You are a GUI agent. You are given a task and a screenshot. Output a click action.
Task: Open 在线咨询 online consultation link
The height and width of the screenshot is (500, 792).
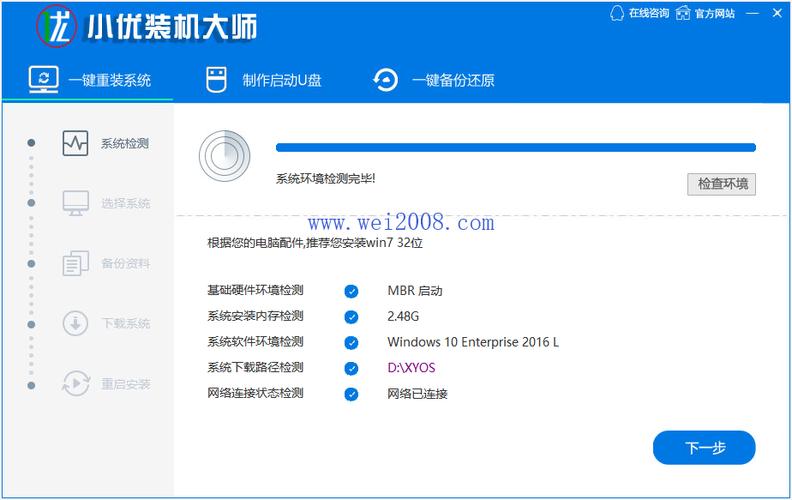[x=649, y=14]
